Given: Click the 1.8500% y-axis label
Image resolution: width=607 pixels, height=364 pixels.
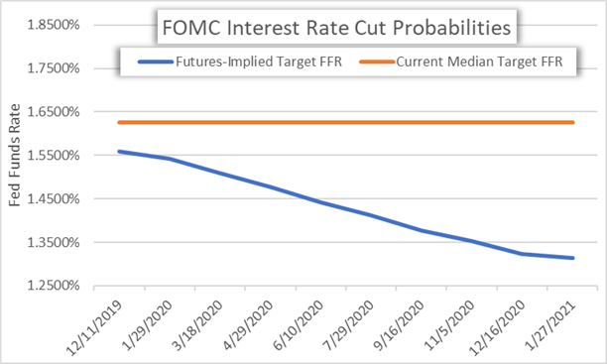Looking at the screenshot, I should coord(53,25).
